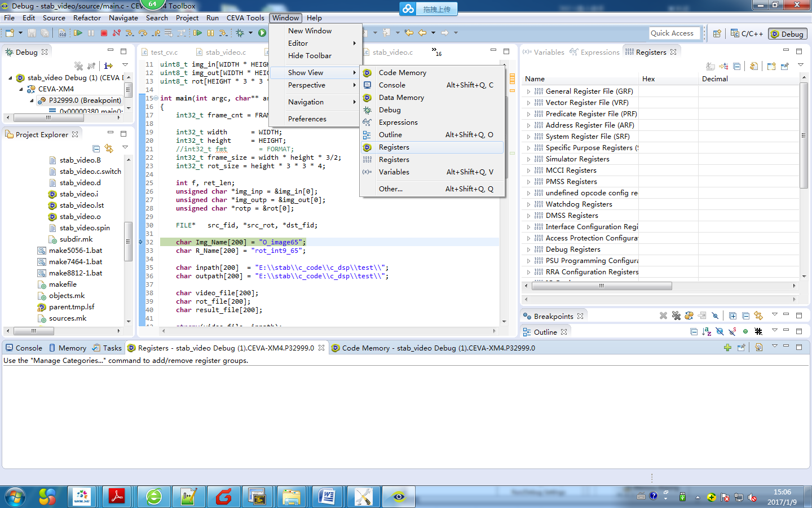
Task: Open the Windows Start button
Action: (15, 497)
